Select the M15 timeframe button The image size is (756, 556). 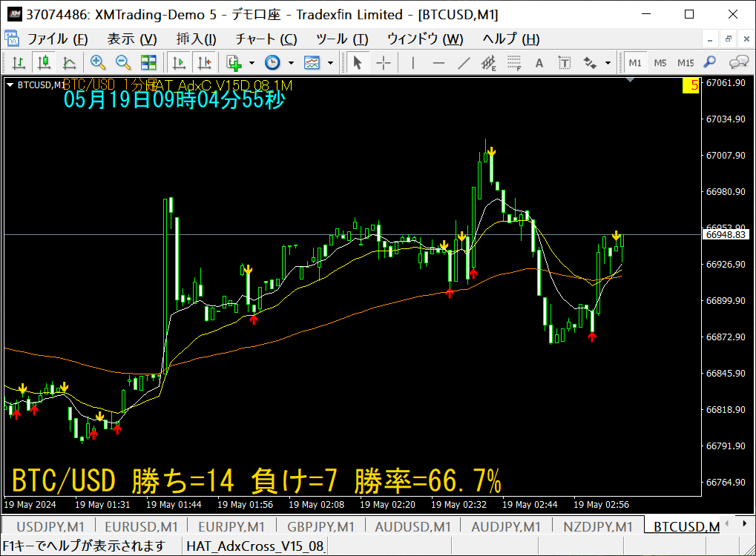click(685, 62)
